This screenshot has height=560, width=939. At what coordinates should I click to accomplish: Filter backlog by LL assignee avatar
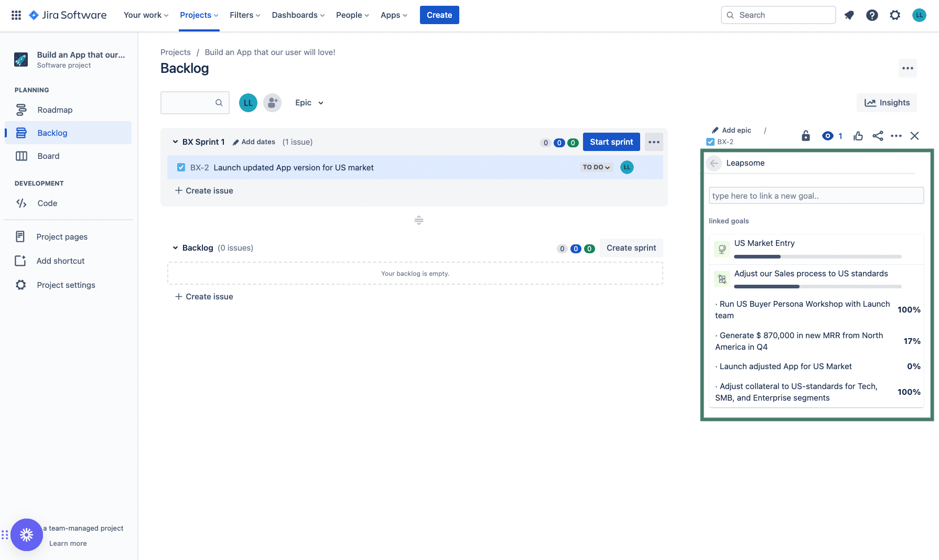point(248,103)
